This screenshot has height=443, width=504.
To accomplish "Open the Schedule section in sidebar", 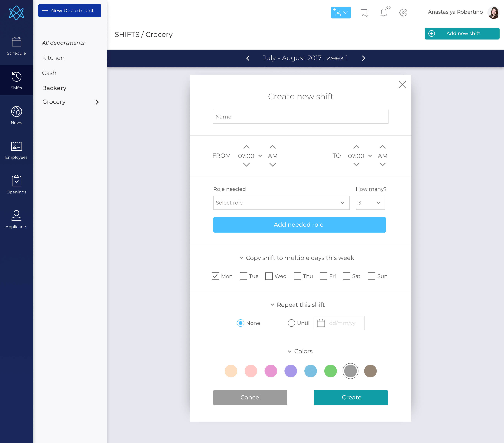I will point(16,46).
